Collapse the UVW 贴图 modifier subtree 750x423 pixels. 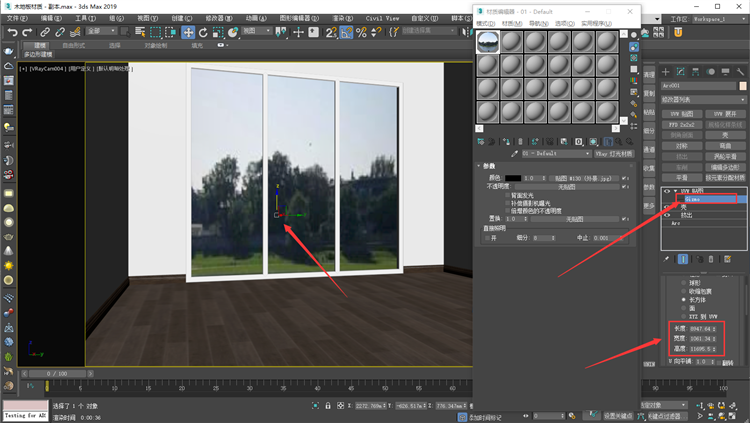[x=675, y=191]
